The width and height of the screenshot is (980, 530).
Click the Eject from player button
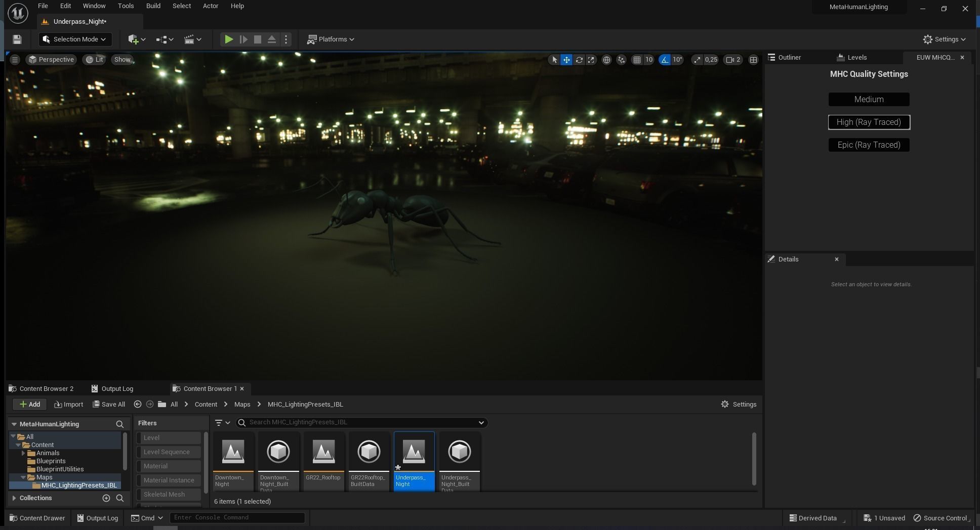(272, 39)
